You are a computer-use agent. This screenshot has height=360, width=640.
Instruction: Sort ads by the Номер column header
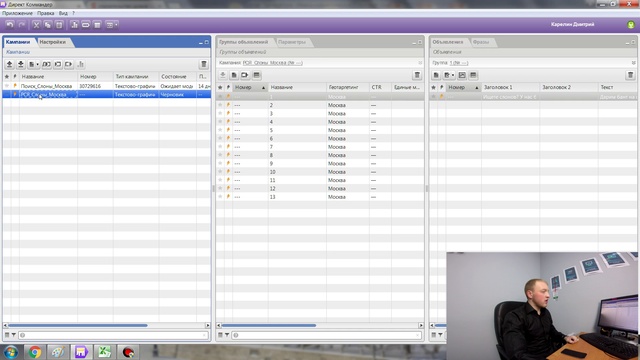463,87
